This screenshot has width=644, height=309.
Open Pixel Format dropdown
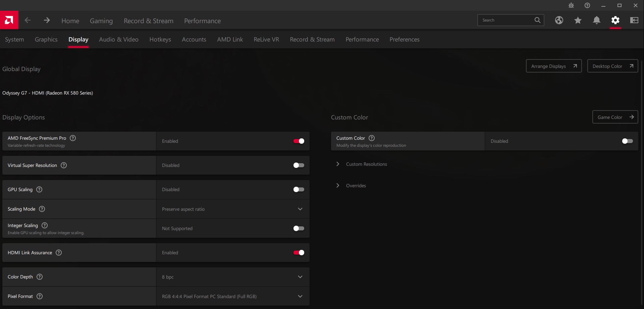(x=233, y=296)
